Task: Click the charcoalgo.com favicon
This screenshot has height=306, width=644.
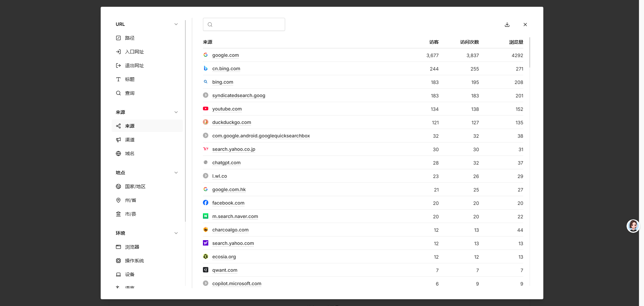Action: tap(206, 229)
